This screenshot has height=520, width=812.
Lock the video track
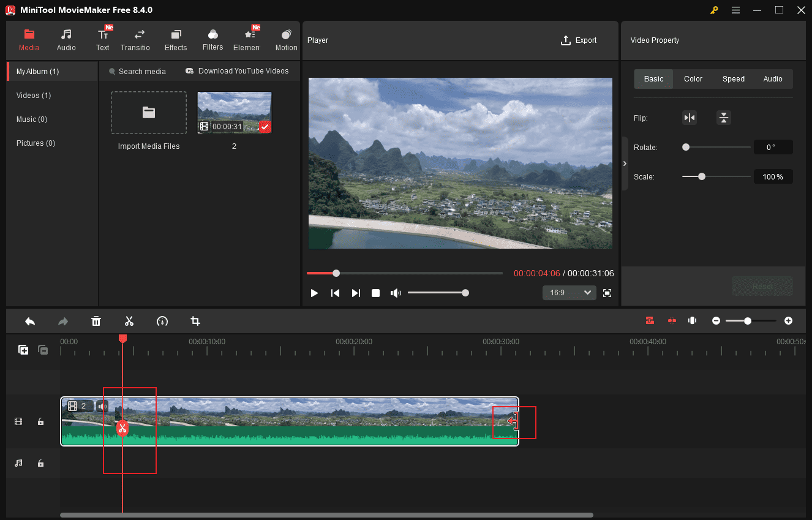tap(40, 421)
